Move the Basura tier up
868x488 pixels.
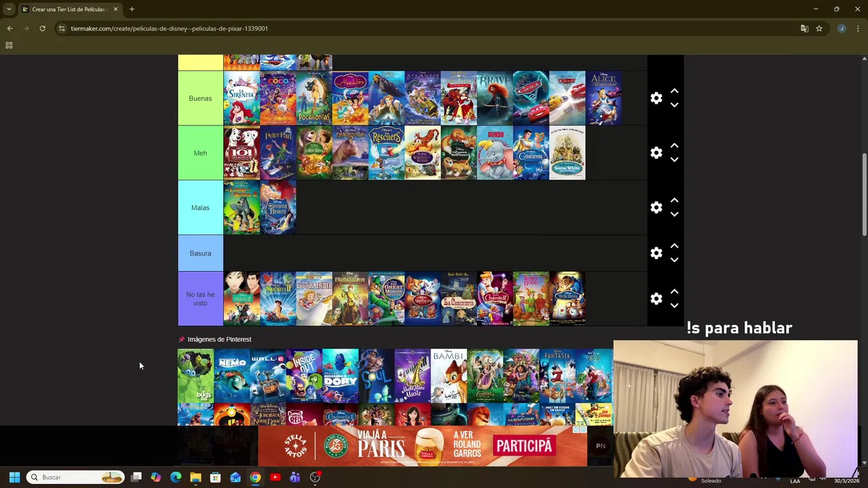[x=674, y=246]
